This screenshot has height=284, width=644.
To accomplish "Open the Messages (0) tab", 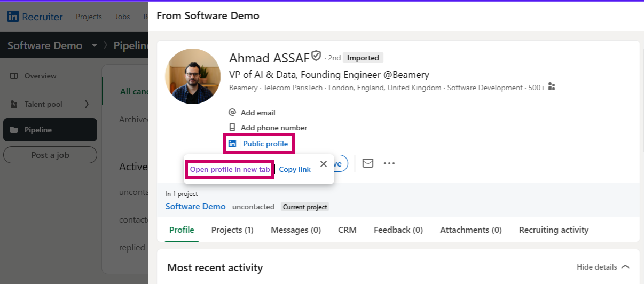I will pos(296,230).
